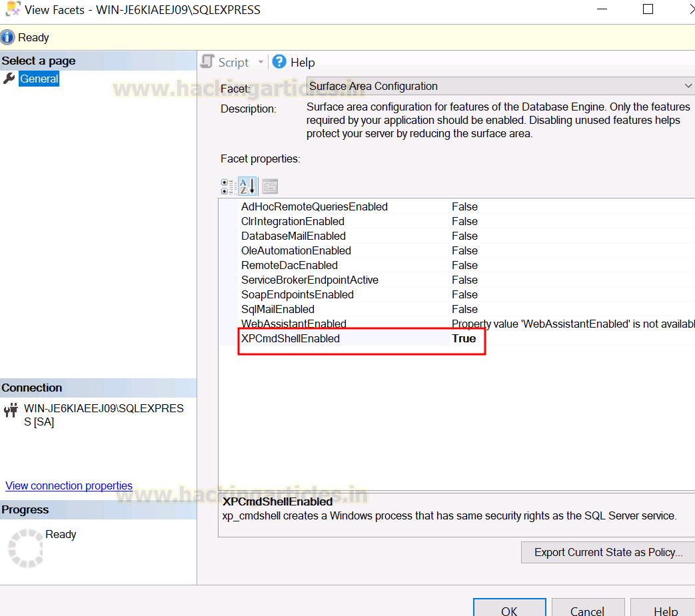Click the Select a page header

(98, 61)
